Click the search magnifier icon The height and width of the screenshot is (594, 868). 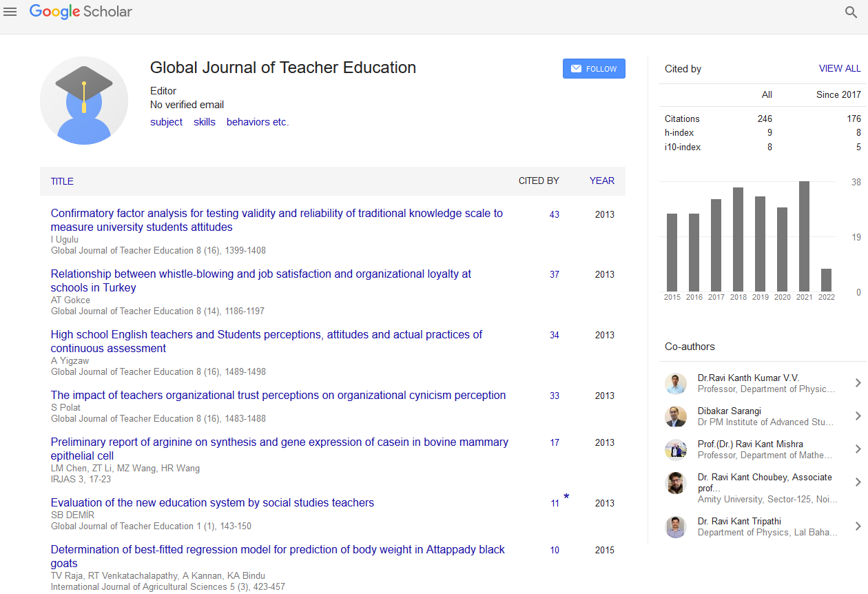pyautogui.click(x=851, y=12)
